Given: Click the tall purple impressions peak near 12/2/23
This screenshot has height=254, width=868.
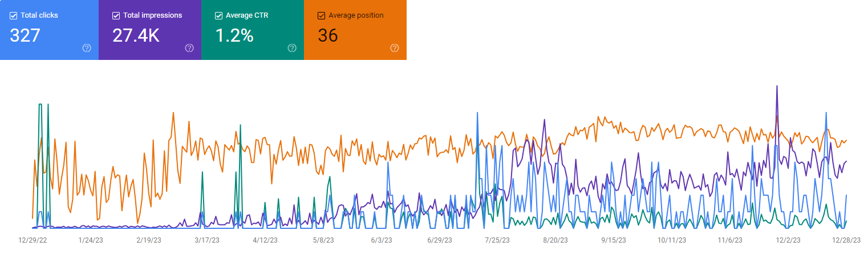Looking at the screenshot, I should click(777, 87).
